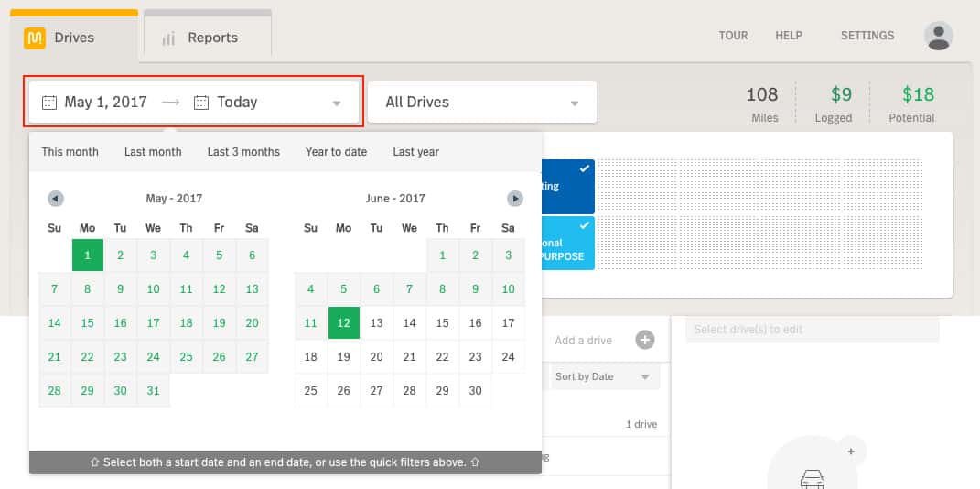
Task: Select May 10 in the calendar
Action: pyautogui.click(x=153, y=289)
